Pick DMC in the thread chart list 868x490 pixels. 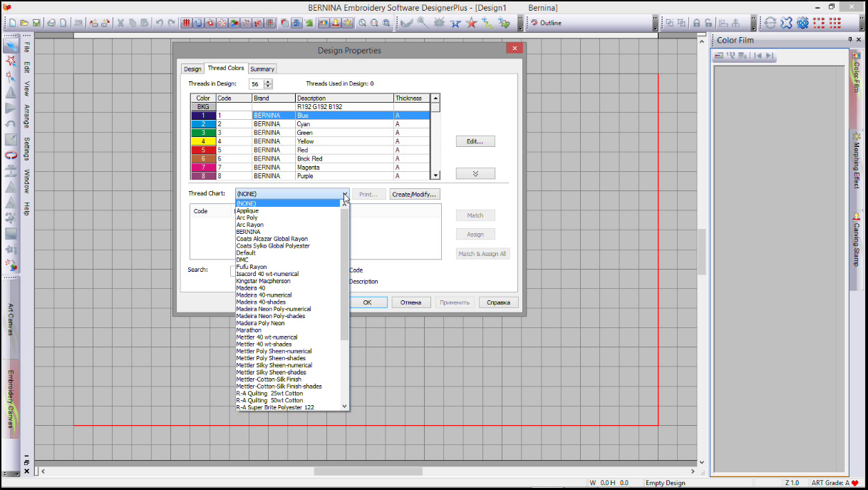[242, 260]
